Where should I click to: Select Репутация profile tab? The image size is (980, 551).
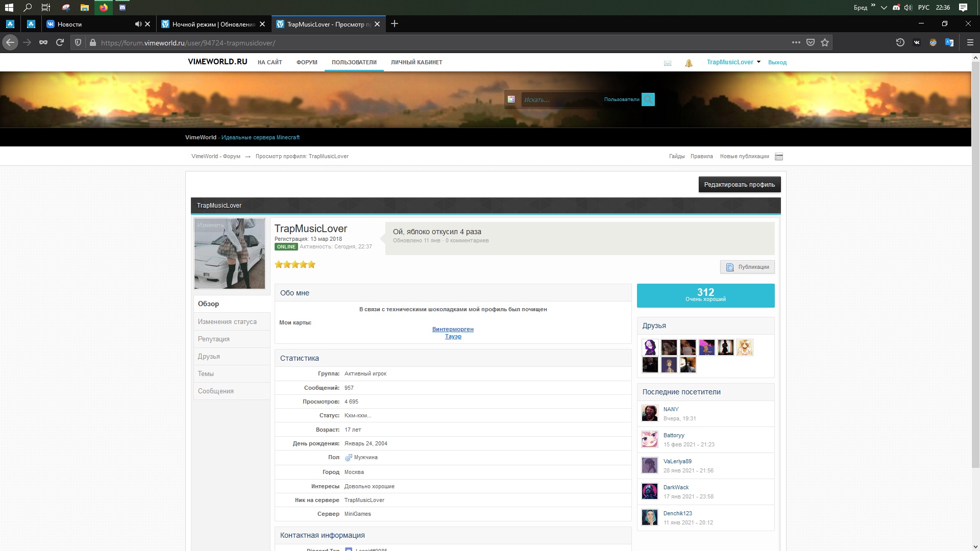231,339
